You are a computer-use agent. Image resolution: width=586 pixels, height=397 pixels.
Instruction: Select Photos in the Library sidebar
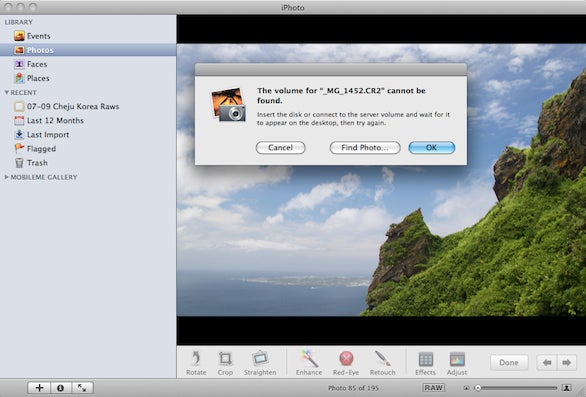tap(88, 50)
